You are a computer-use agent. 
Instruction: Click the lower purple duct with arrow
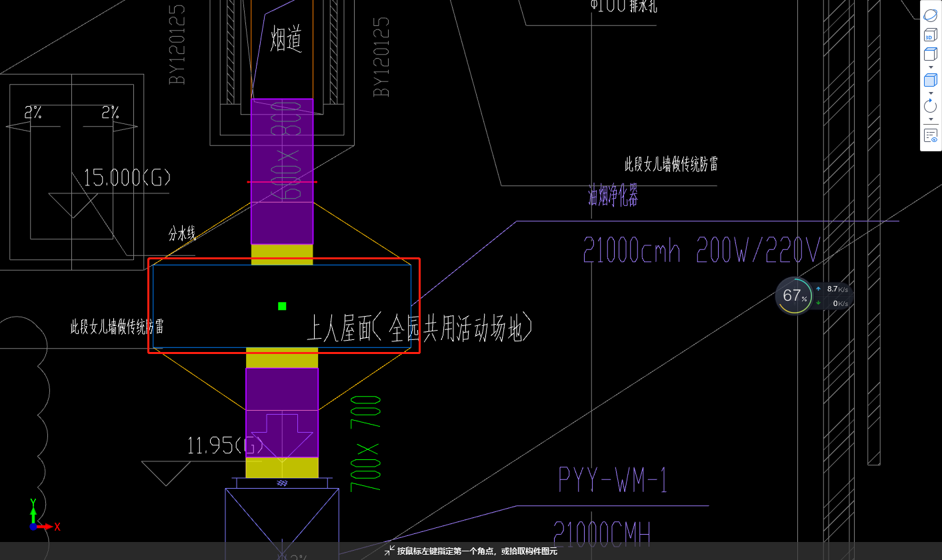pos(281,412)
